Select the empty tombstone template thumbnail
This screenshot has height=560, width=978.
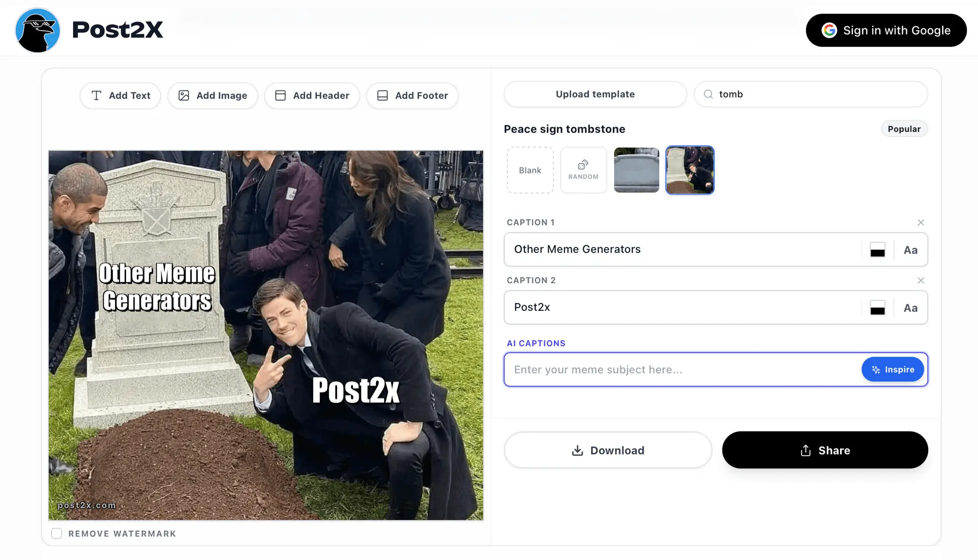click(637, 170)
